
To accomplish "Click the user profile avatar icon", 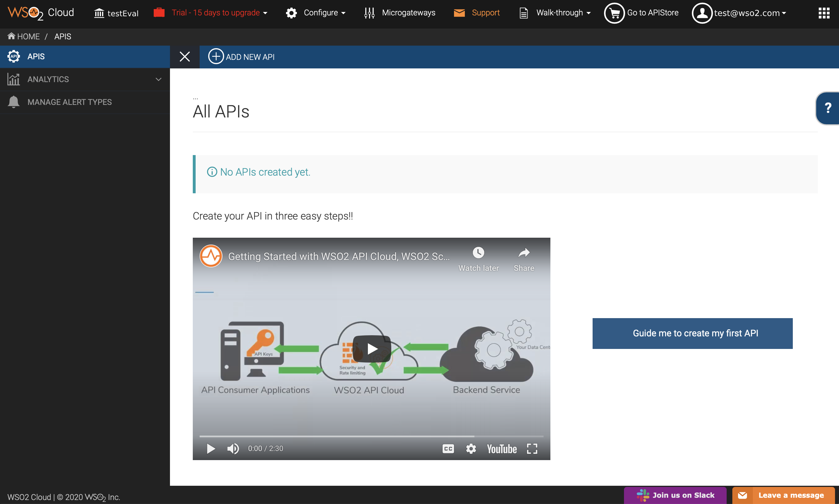I will click(x=702, y=13).
